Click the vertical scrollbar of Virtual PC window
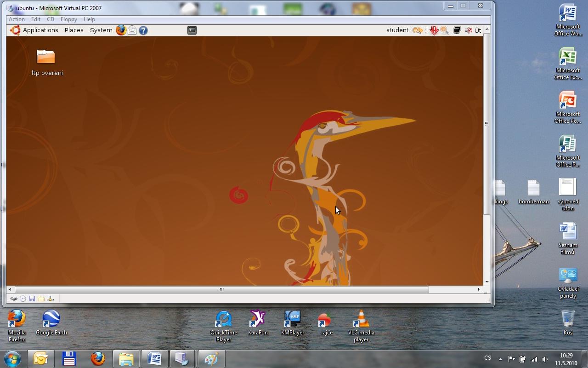Screen dimensions: 588x368 tap(486, 124)
